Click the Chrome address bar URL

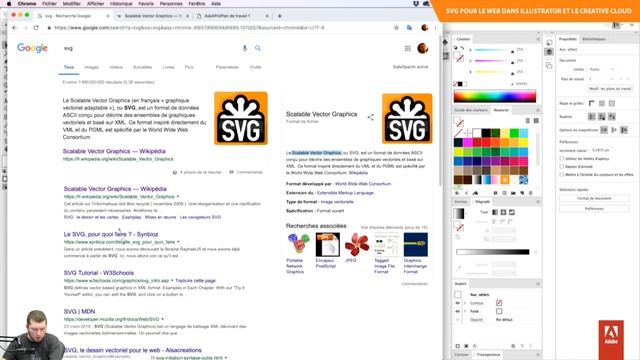click(x=189, y=28)
